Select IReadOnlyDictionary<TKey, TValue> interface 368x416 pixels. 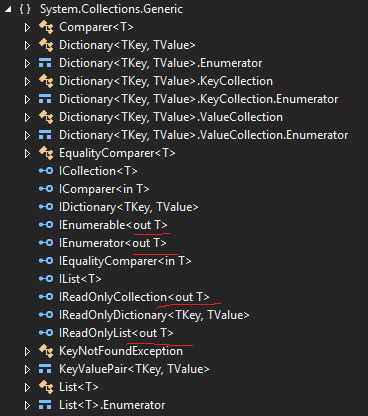click(154, 315)
